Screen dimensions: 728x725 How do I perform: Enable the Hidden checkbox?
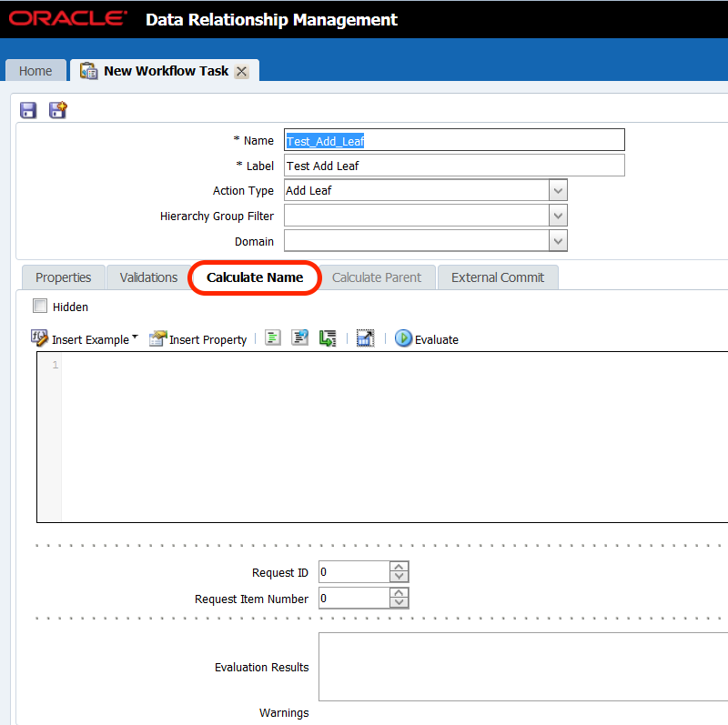tap(40, 307)
